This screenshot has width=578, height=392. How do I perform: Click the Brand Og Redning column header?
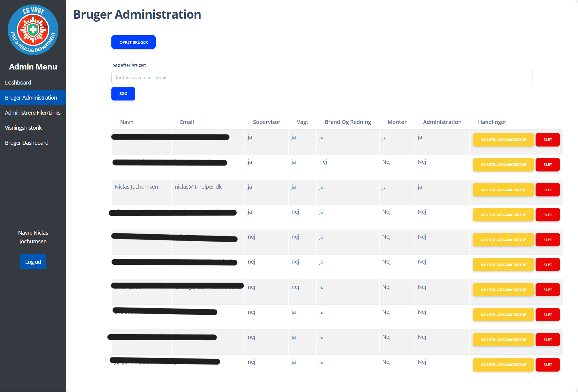348,122
